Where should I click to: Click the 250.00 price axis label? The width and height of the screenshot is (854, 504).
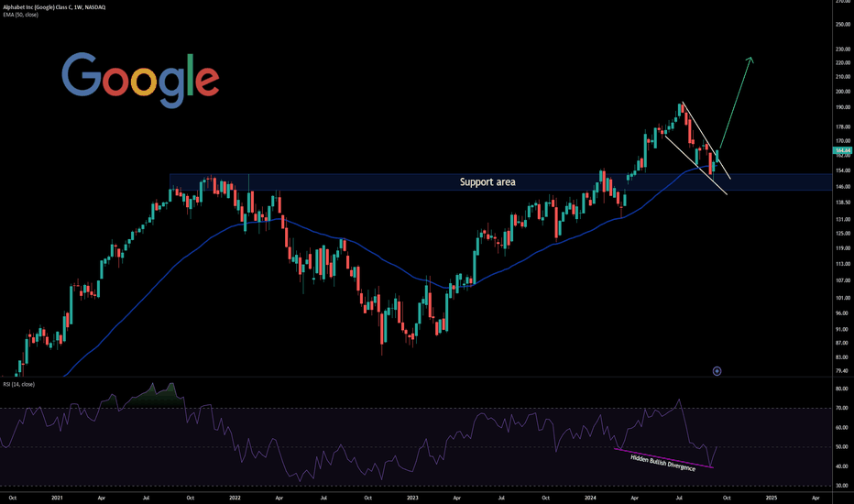tap(843, 25)
